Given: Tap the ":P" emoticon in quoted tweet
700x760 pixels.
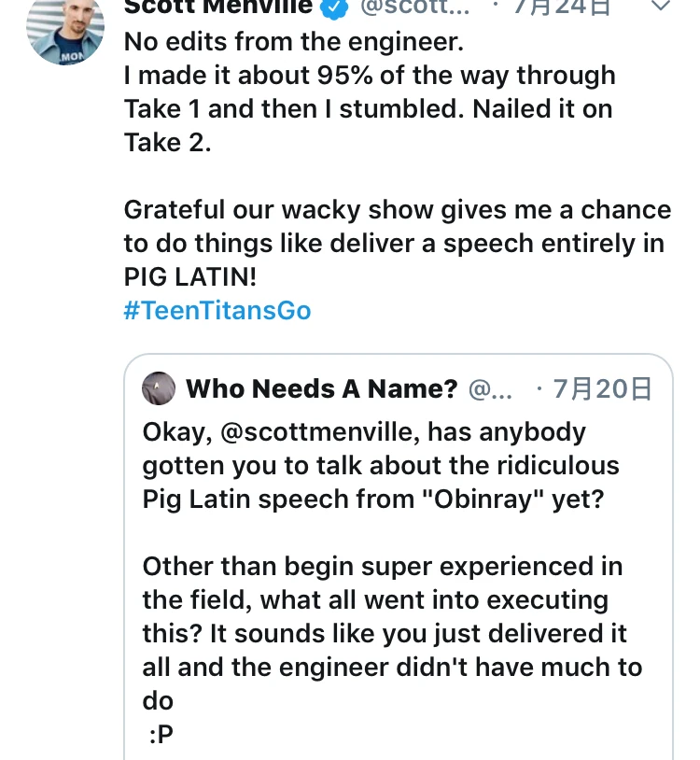Looking at the screenshot, I should click(x=161, y=735).
